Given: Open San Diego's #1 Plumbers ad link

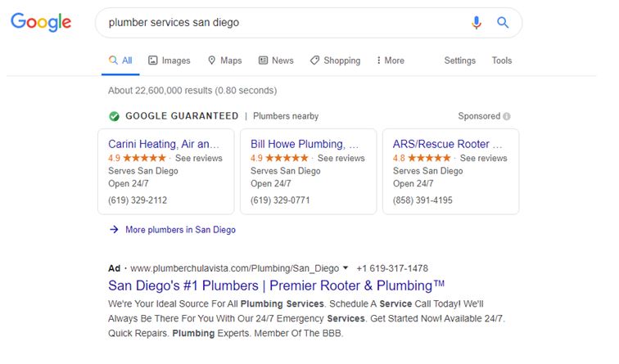Looking at the screenshot, I should 277,285.
